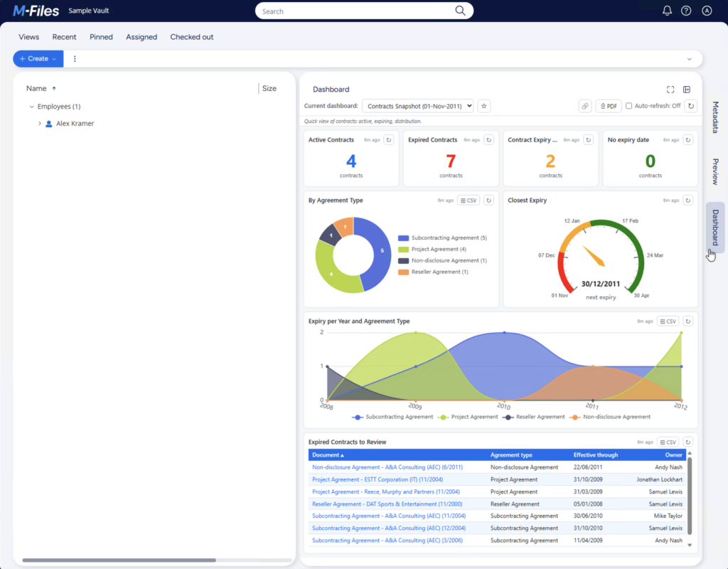The height and width of the screenshot is (569, 728).
Task: Switch to the Preview side tab
Action: (x=715, y=171)
